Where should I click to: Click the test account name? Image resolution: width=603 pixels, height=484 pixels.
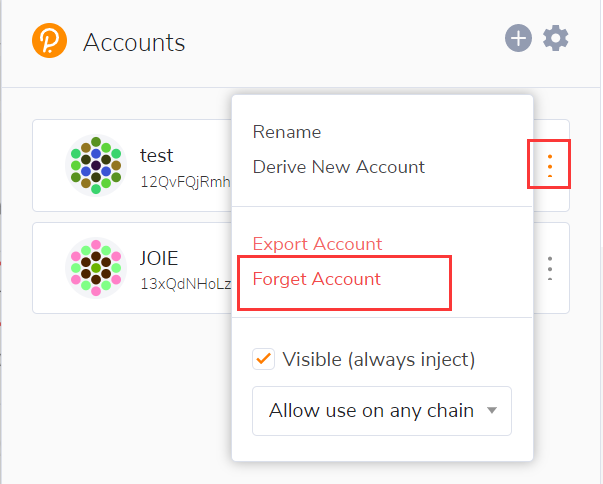tap(157, 155)
